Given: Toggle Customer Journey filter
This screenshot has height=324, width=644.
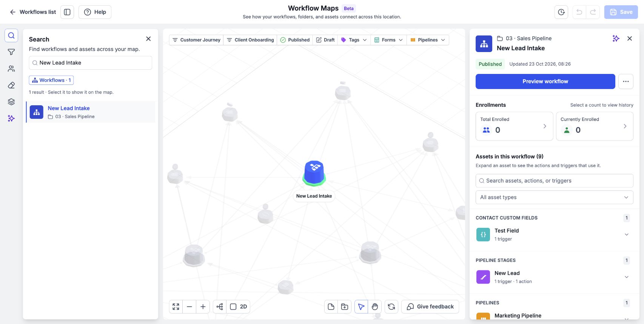Looking at the screenshot, I should [x=196, y=40].
